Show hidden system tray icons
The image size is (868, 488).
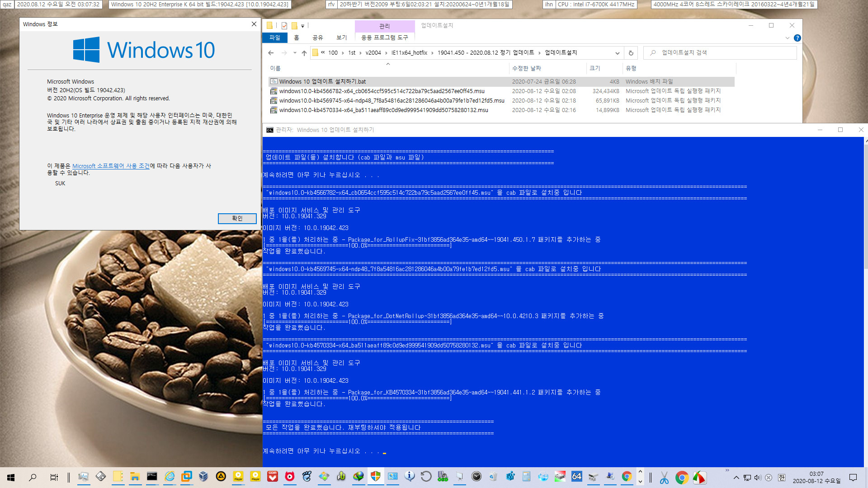(x=736, y=478)
